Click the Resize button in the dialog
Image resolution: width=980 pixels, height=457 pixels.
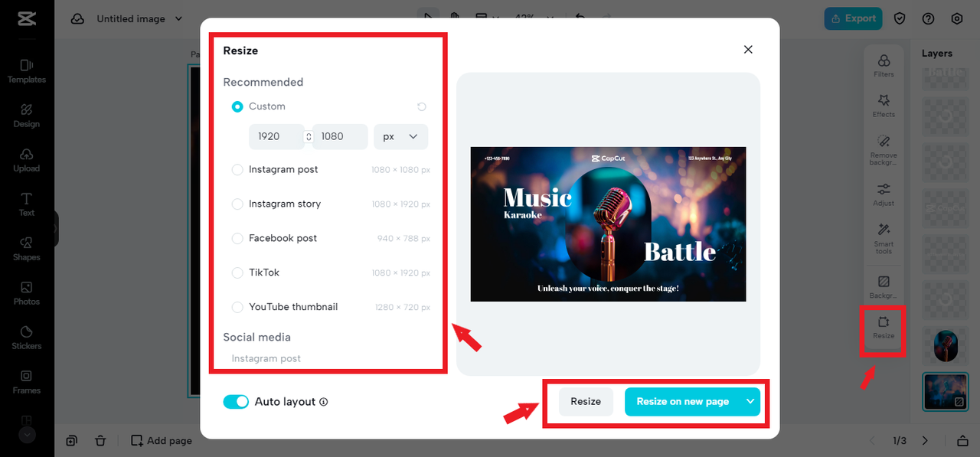(586, 401)
